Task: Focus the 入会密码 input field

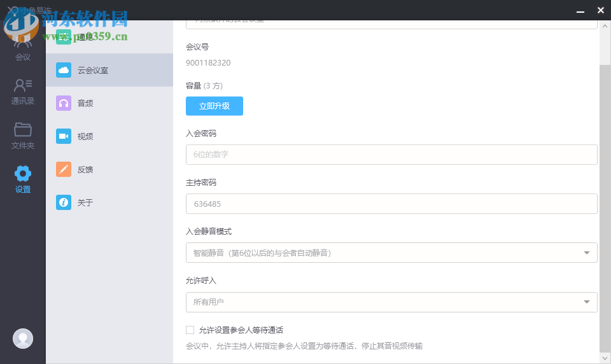Action: click(x=391, y=155)
